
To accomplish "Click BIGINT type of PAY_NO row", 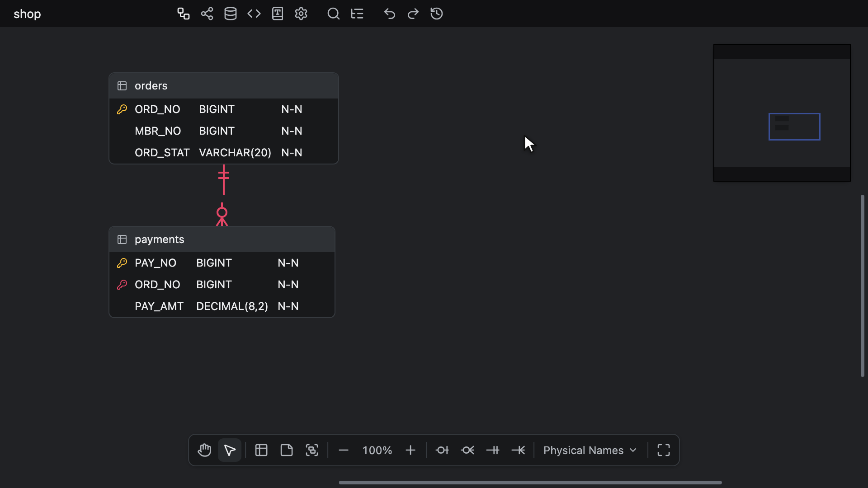I will click(x=214, y=263).
